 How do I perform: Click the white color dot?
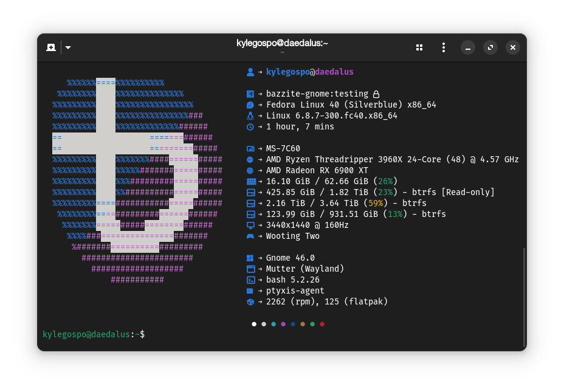pyautogui.click(x=254, y=324)
